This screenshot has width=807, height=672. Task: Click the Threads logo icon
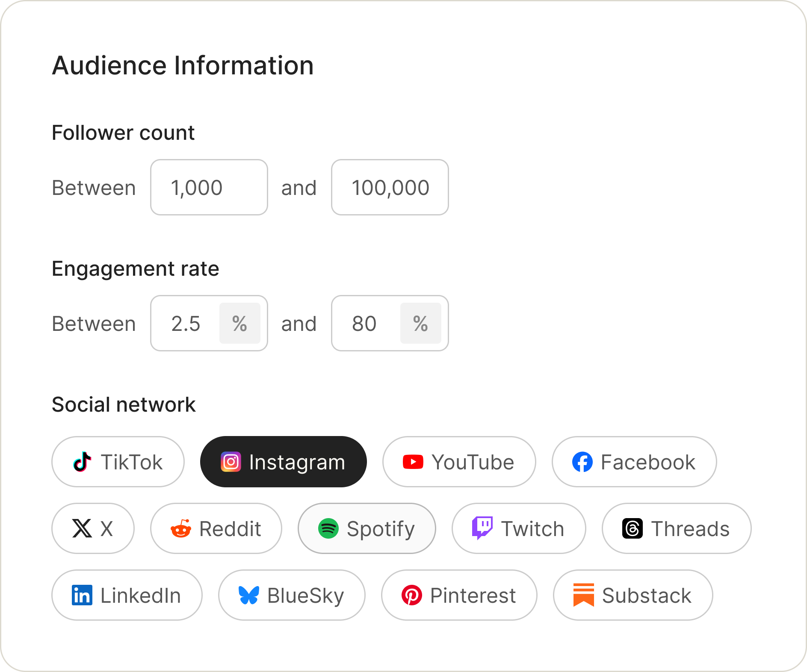click(633, 528)
